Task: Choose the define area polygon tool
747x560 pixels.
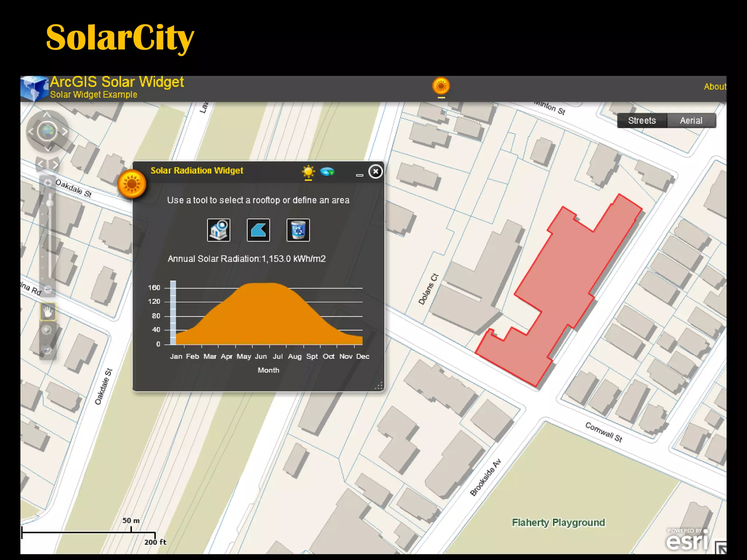Action: coord(258,230)
